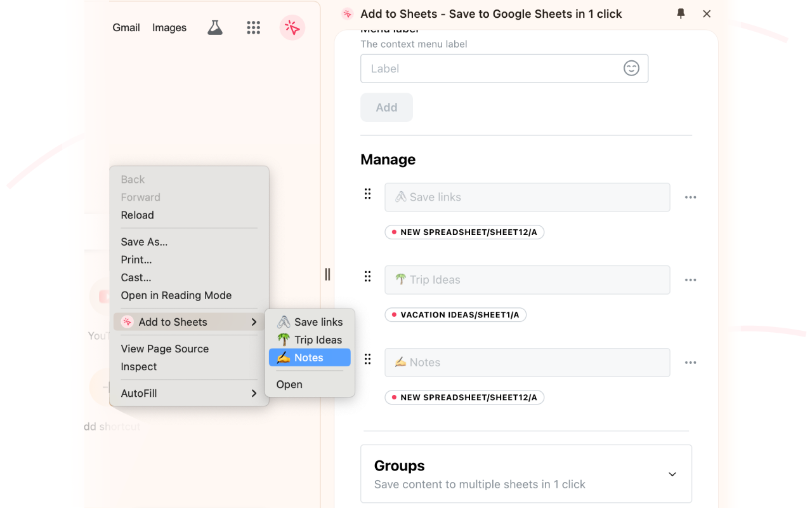Open the emoji picker in the Label field
The width and height of the screenshot is (812, 508).
click(631, 68)
